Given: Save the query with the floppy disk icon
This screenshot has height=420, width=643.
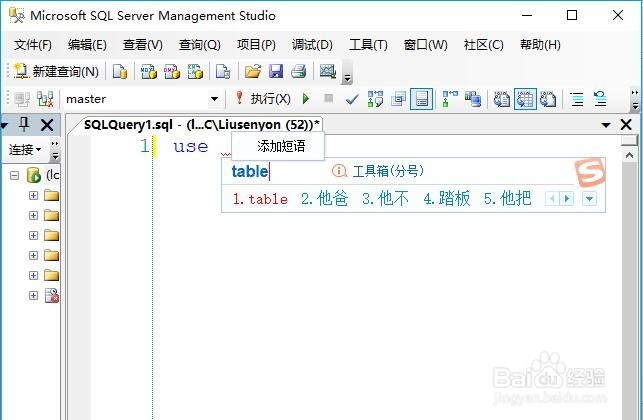Looking at the screenshot, I should pos(276,71).
